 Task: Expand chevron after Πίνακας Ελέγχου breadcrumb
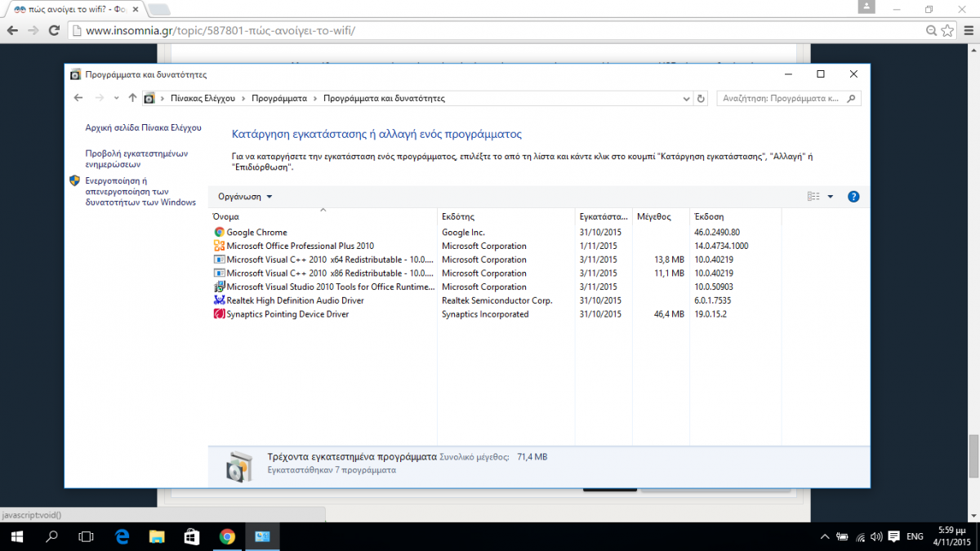click(x=243, y=98)
